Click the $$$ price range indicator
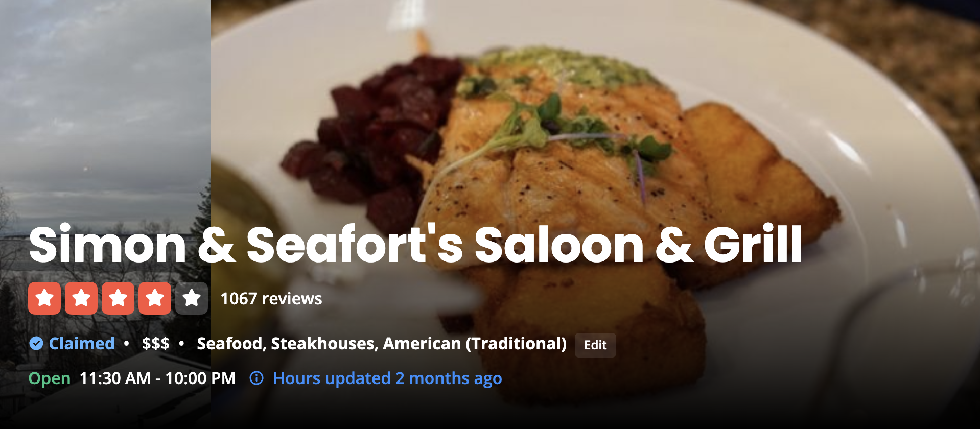This screenshot has width=980, height=429. coord(155,344)
